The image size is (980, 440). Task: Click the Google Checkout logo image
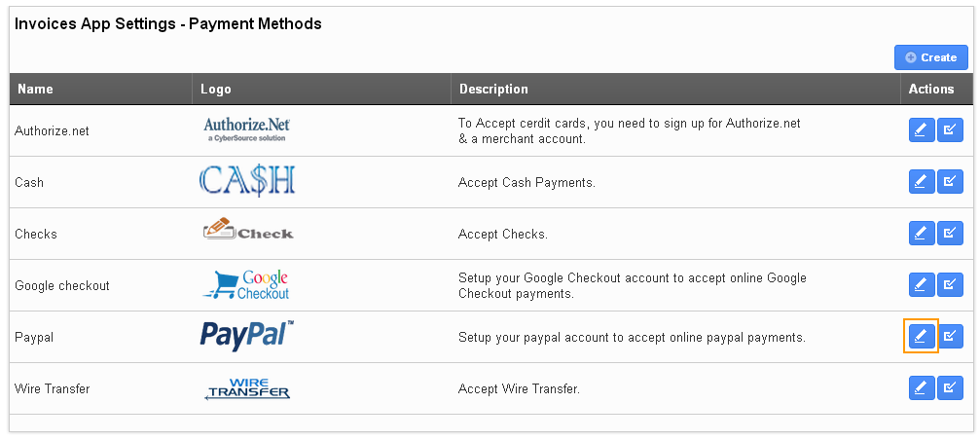245,285
